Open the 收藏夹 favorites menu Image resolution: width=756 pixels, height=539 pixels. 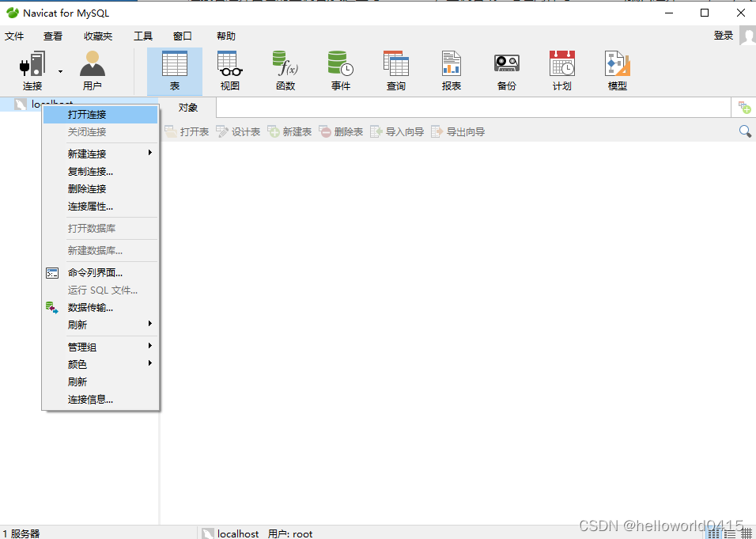point(98,36)
